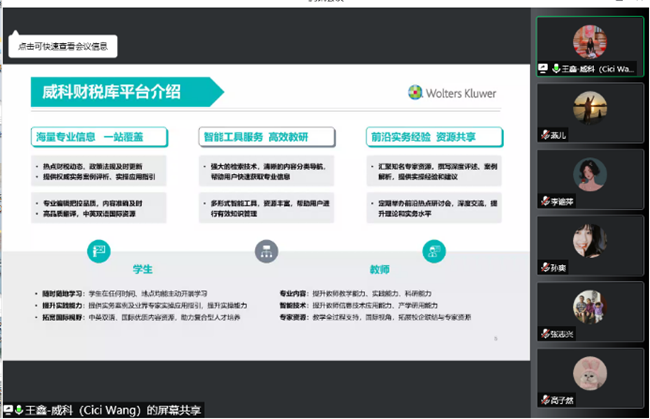650x419 pixels.
Task: Click the 强大的检索技术 bullet box
Action: [x=266, y=171]
